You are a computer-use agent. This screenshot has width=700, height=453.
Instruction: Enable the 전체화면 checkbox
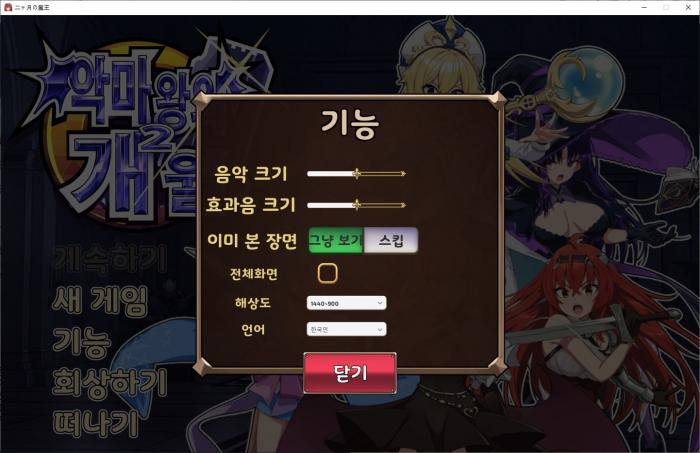[x=327, y=273]
